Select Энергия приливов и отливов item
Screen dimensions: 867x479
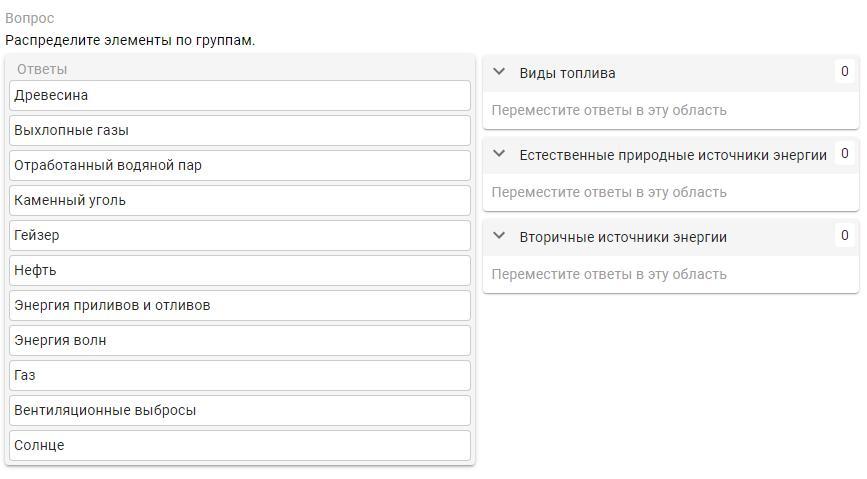(240, 306)
